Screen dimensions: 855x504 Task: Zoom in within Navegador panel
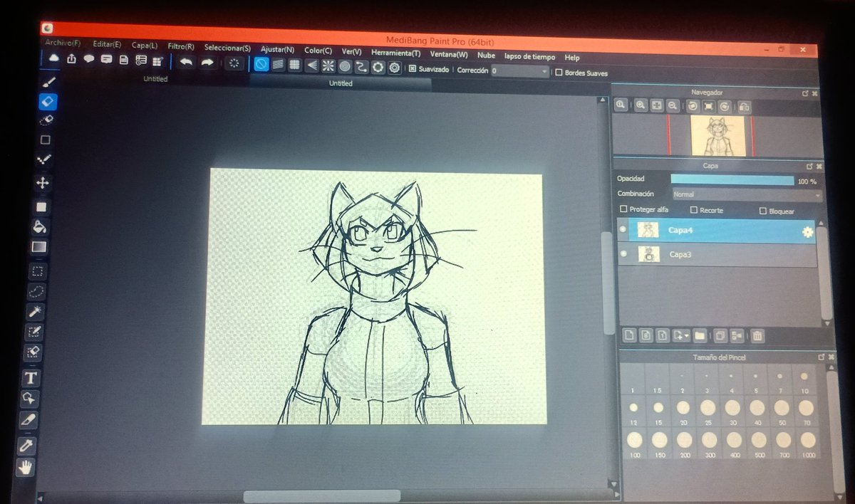pos(641,105)
